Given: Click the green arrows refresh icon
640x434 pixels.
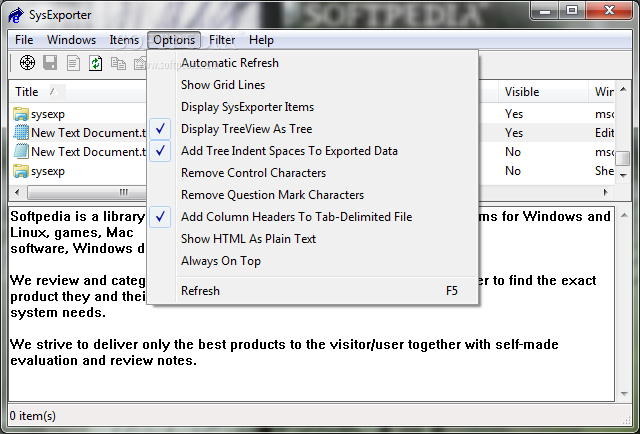Looking at the screenshot, I should pyautogui.click(x=96, y=63).
